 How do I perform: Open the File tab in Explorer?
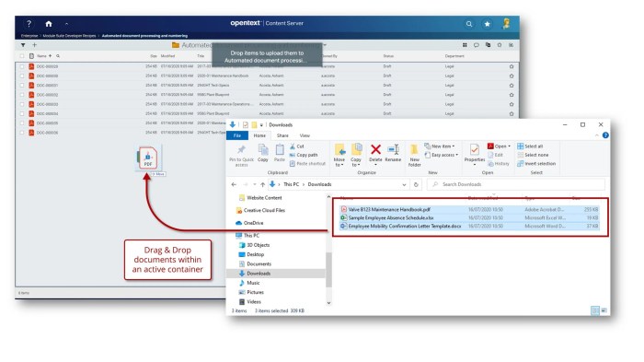point(237,135)
